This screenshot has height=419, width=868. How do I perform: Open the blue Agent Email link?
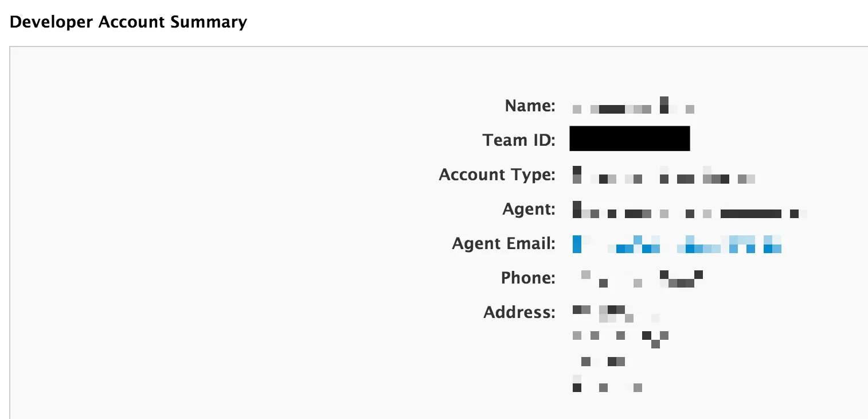pyautogui.click(x=681, y=244)
